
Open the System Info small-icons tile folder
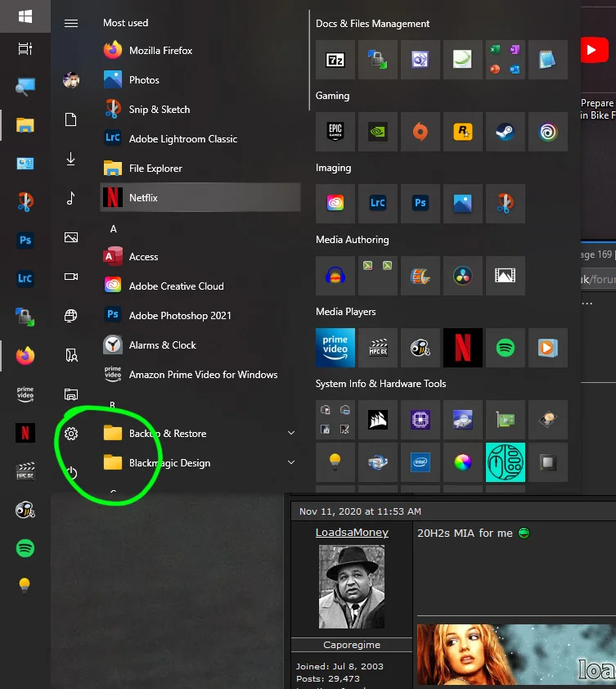[x=335, y=420]
